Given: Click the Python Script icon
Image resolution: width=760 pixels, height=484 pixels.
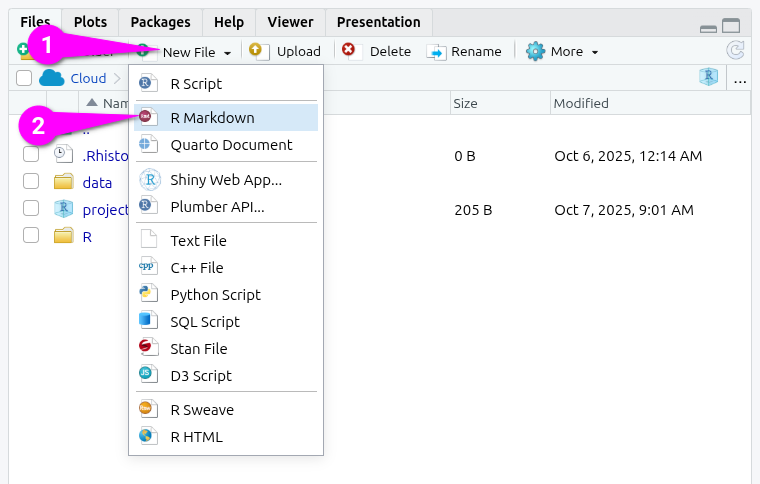Looking at the screenshot, I should (148, 294).
